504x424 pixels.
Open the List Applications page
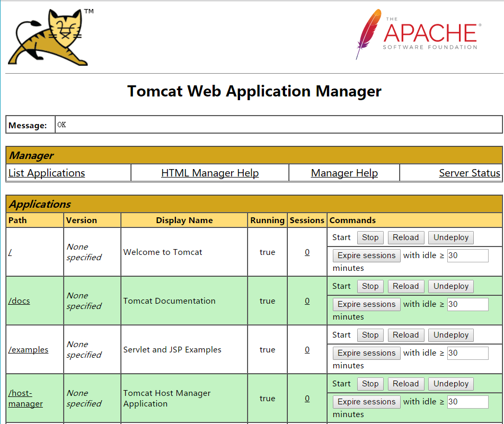pos(46,173)
